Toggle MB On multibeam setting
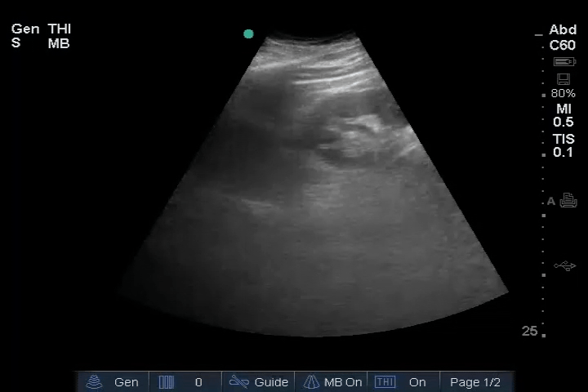Viewport: 588px width, 392px height. coord(342,381)
